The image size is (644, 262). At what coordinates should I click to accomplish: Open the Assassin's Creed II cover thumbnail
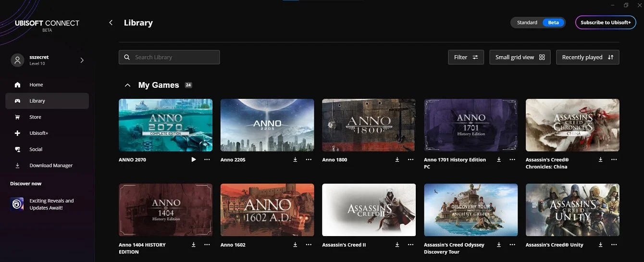click(369, 210)
